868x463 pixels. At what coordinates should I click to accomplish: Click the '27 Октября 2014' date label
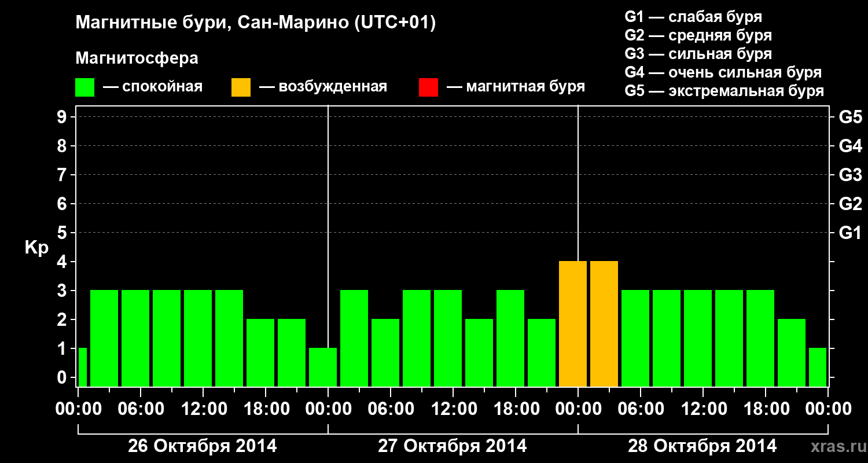click(453, 446)
